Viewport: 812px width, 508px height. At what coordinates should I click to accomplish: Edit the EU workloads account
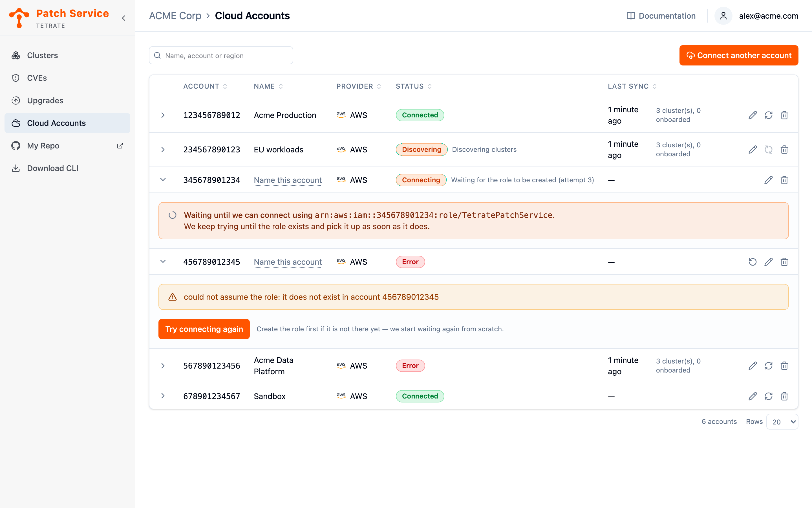click(753, 150)
